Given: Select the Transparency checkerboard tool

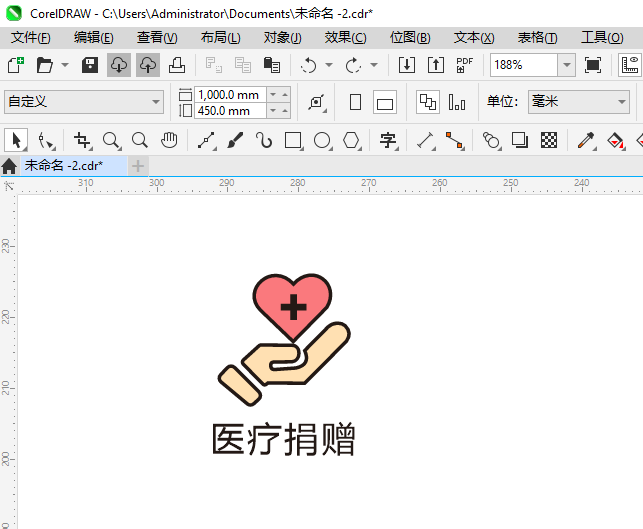Looking at the screenshot, I should [549, 141].
